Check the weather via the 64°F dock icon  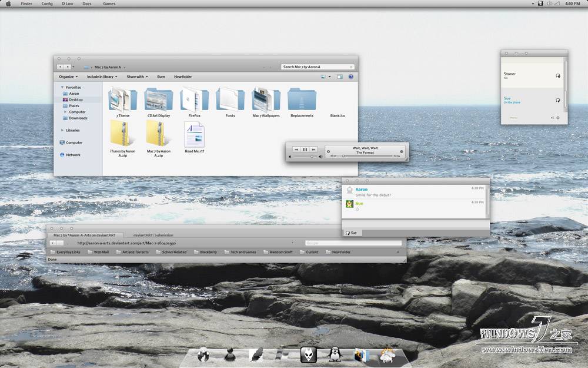[387, 354]
